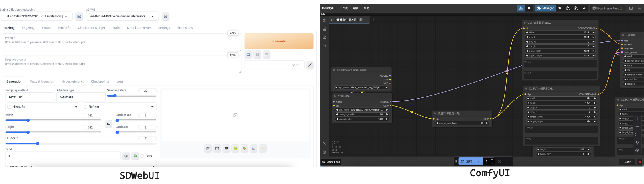The width and height of the screenshot is (644, 184).
Task: Click the blue arrow icon below Generate
Action: pos(248,55)
